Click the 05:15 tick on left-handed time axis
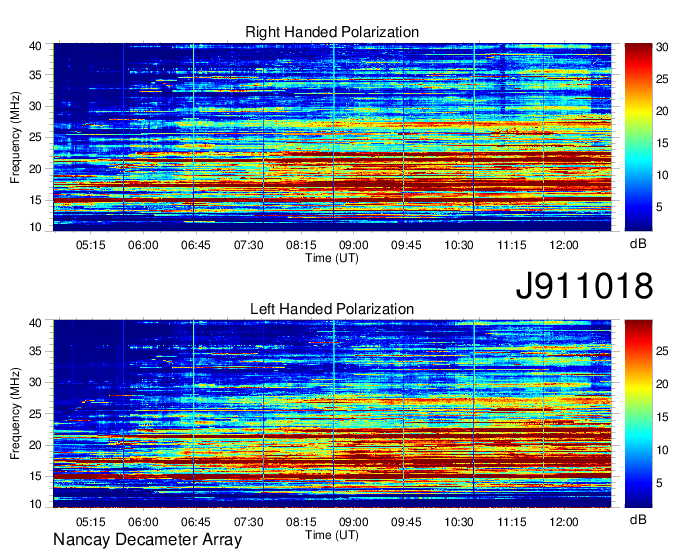The image size is (680, 552). coord(91,522)
